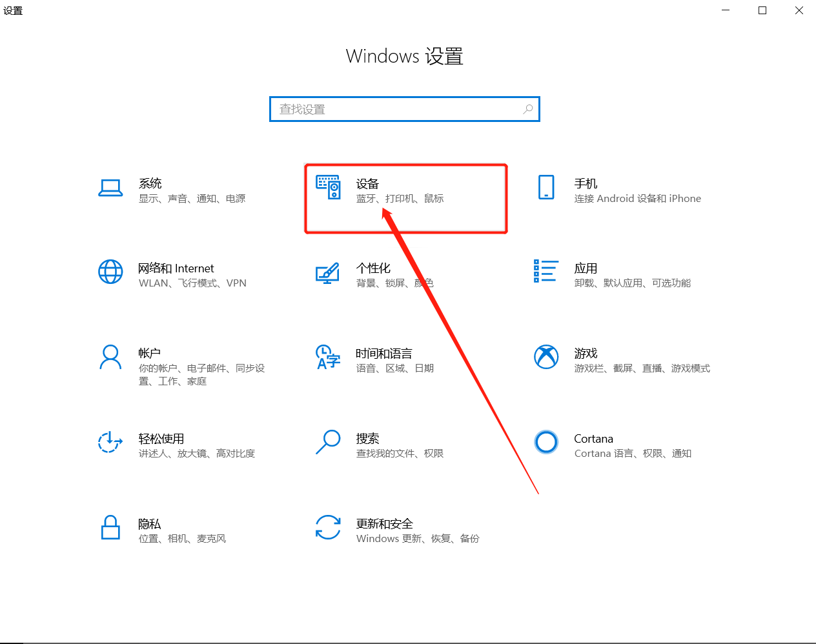The height and width of the screenshot is (644, 816).
Task: Click the Network and Internet globe icon
Action: coord(110,272)
